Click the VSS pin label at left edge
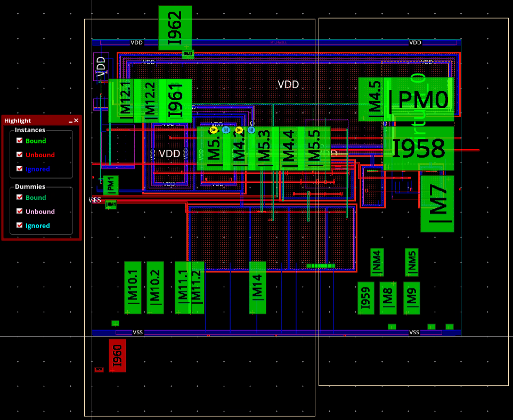Viewport: 513px width, 420px height. 95,200
